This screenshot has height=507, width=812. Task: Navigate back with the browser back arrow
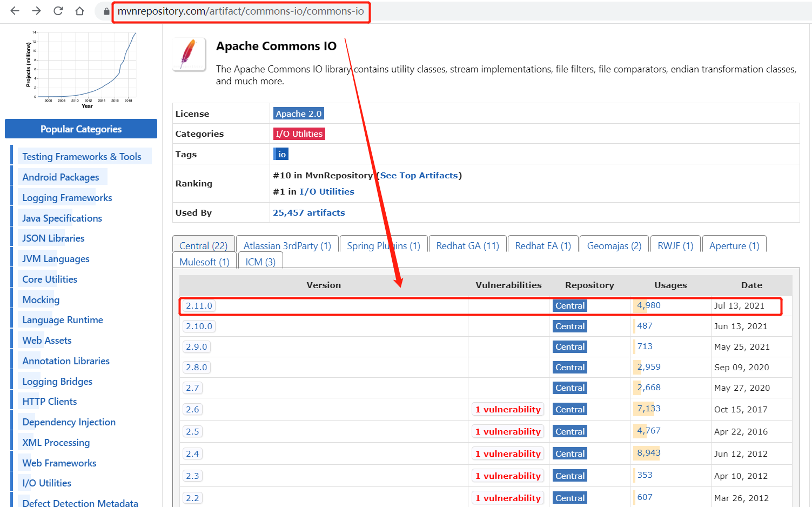click(15, 11)
